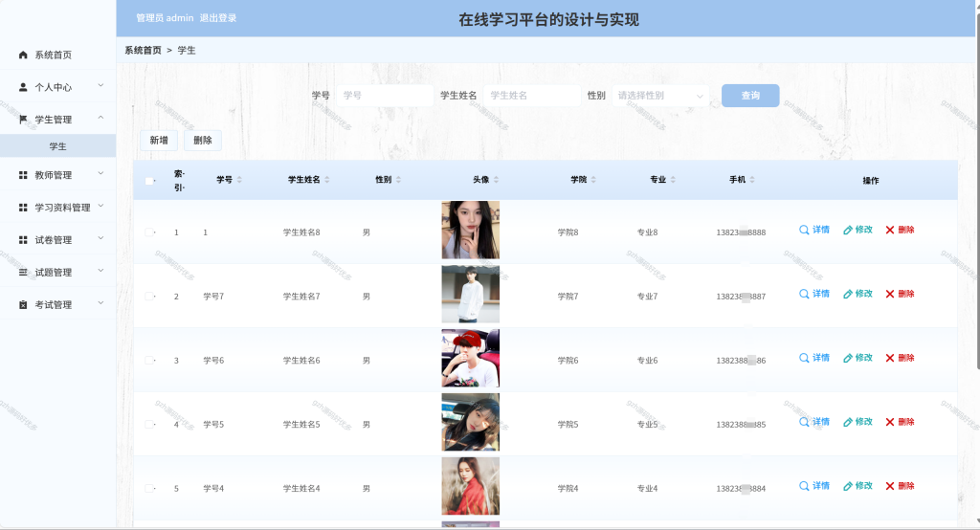Click avatar thumbnail of 学生姓名6 with red cap
Screen dimensions: 980x530
pyautogui.click(x=471, y=358)
